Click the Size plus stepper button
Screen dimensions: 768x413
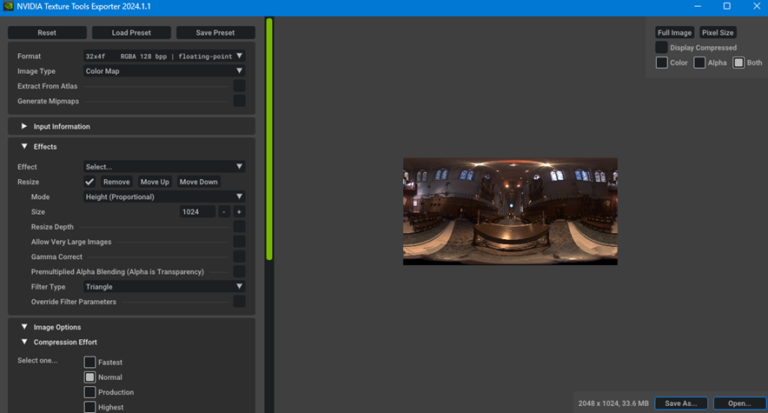[239, 212]
